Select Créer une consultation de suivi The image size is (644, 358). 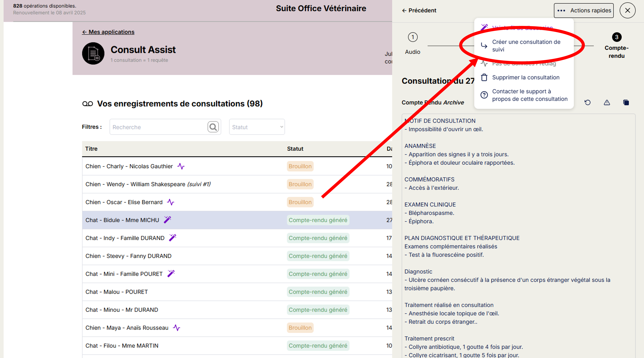526,46
